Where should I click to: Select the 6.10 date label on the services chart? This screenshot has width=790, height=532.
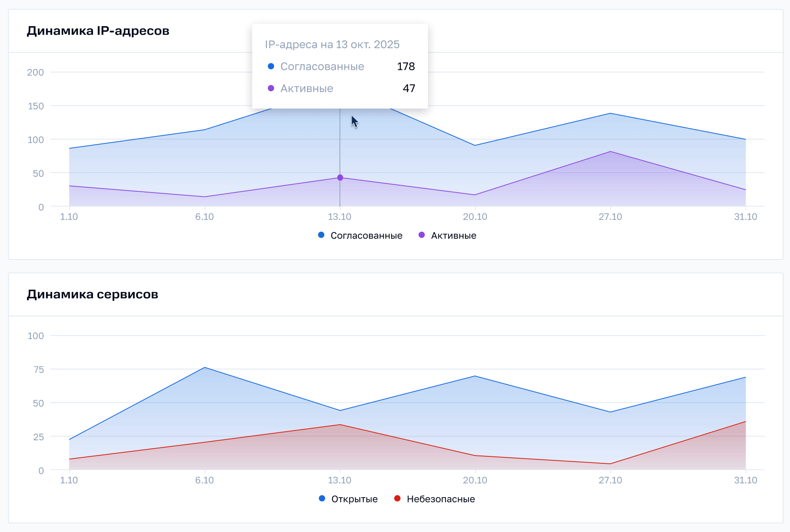tap(204, 480)
